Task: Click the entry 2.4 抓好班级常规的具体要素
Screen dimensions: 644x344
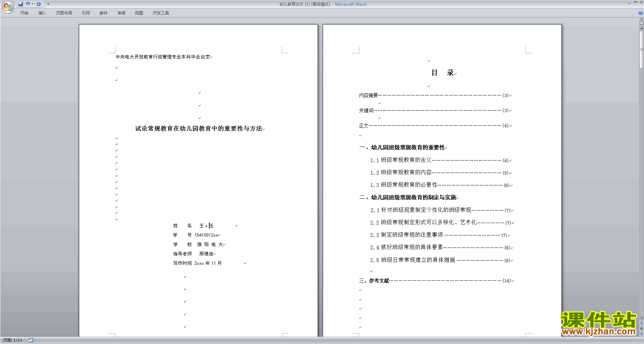Action: coord(440,248)
